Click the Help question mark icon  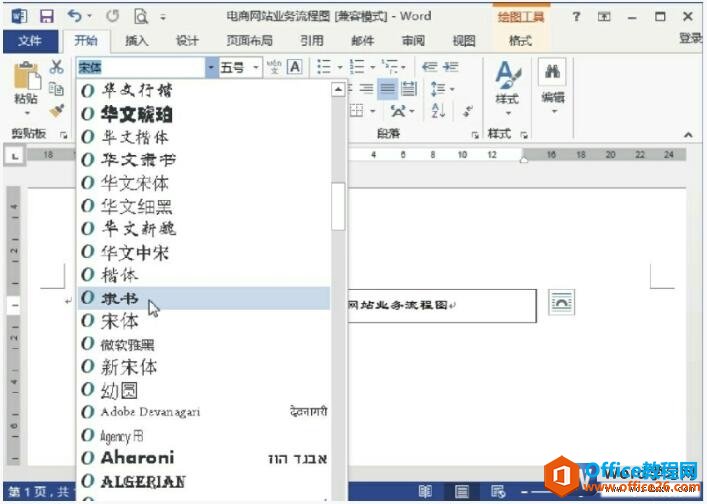point(576,17)
